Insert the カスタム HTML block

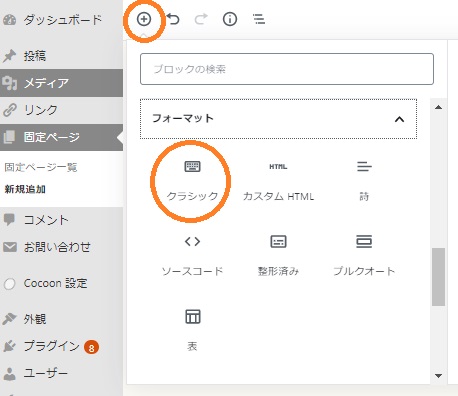click(278, 181)
